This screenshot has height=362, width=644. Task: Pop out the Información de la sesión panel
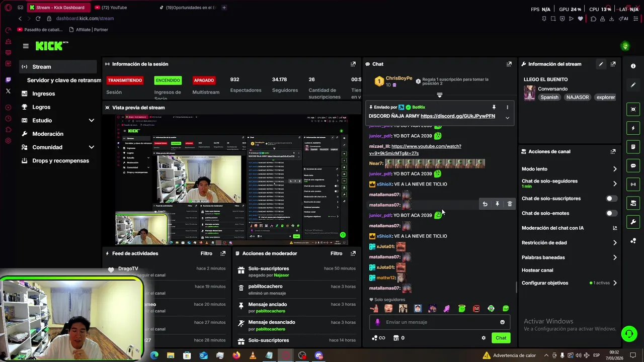pyautogui.click(x=353, y=64)
